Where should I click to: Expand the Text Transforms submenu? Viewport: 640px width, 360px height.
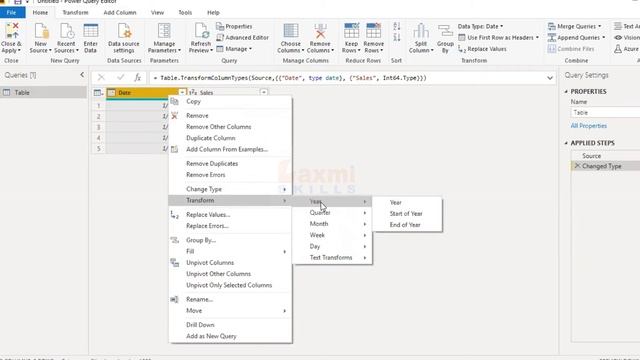pos(332,258)
